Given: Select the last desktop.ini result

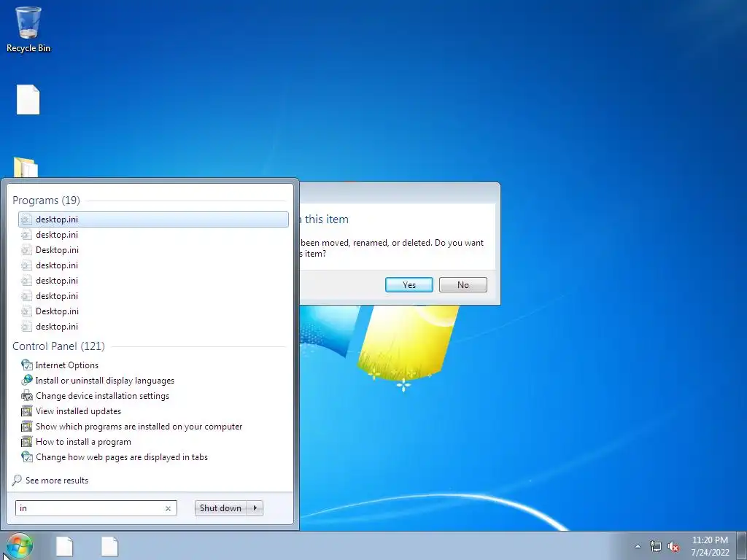Looking at the screenshot, I should (153, 326).
